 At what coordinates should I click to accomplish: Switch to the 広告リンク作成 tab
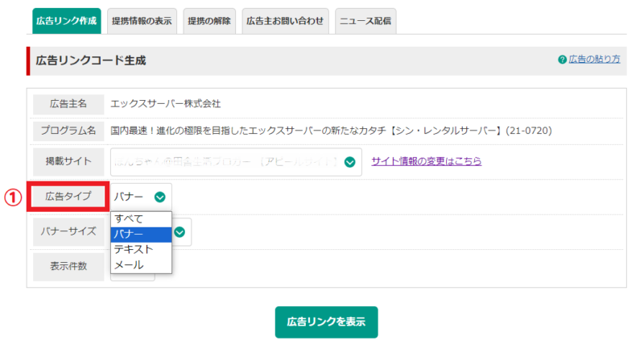(68, 22)
